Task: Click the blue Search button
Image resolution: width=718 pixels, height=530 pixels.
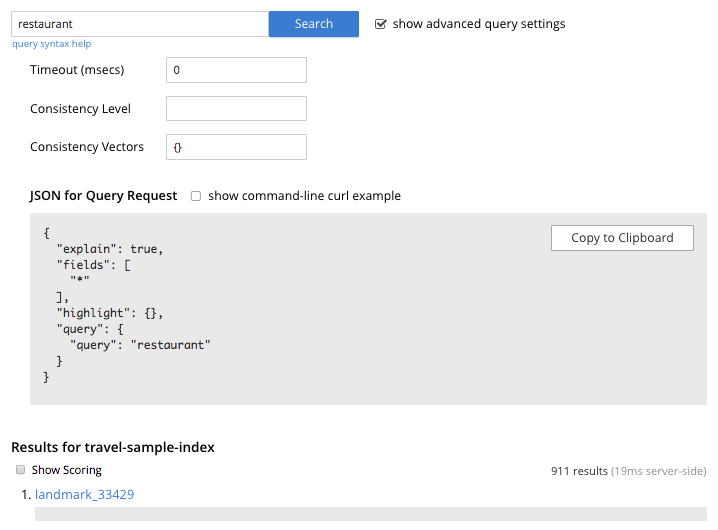Action: pyautogui.click(x=314, y=24)
